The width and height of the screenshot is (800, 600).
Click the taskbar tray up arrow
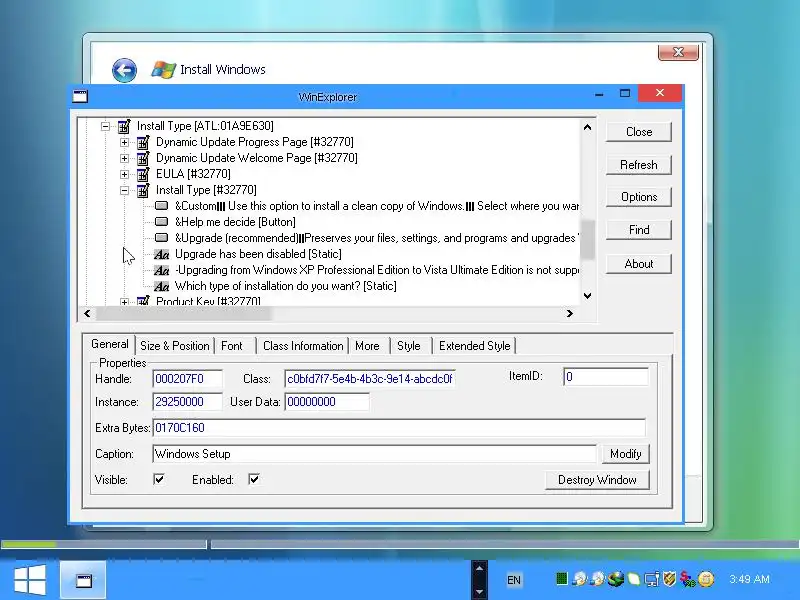point(479,568)
